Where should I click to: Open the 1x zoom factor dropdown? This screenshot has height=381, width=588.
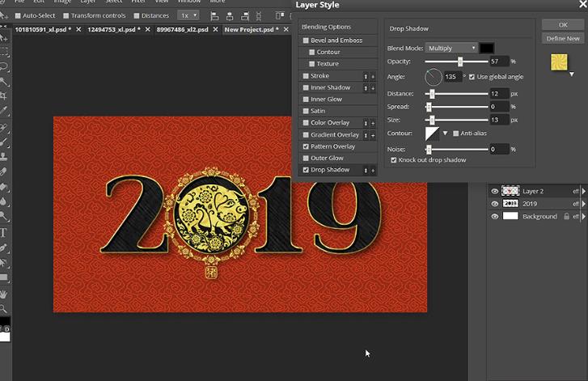tap(188, 15)
